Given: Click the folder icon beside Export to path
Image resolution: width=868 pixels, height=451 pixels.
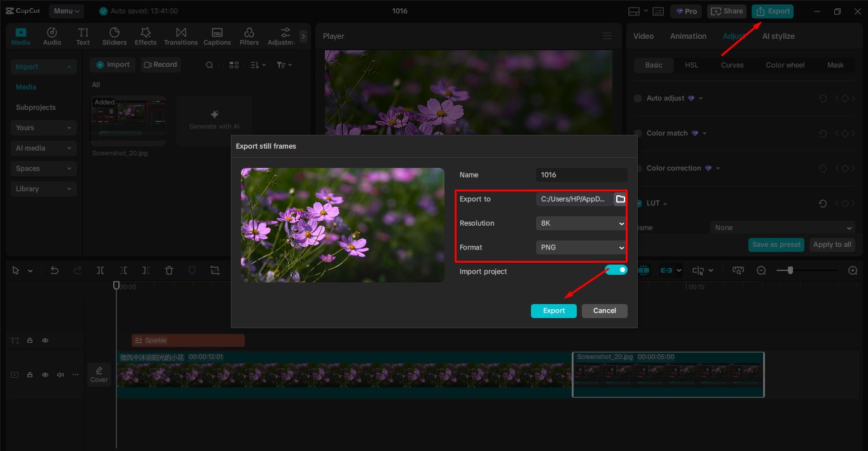Looking at the screenshot, I should [x=620, y=199].
